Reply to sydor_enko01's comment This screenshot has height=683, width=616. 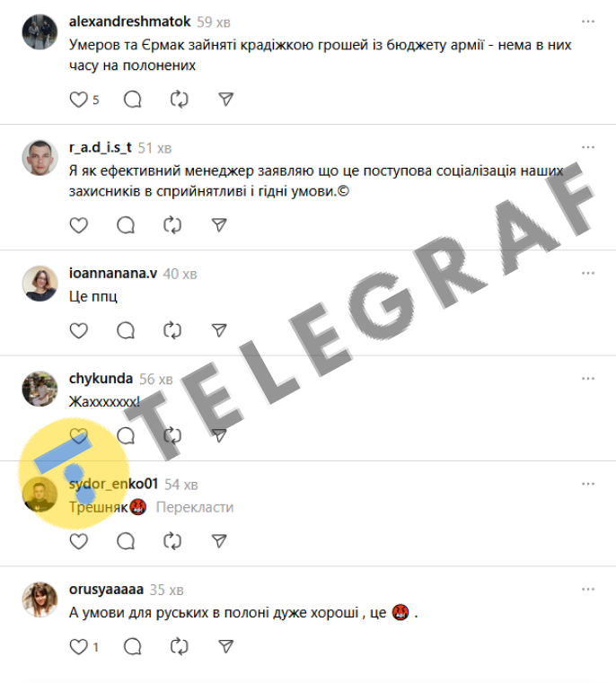click(126, 541)
